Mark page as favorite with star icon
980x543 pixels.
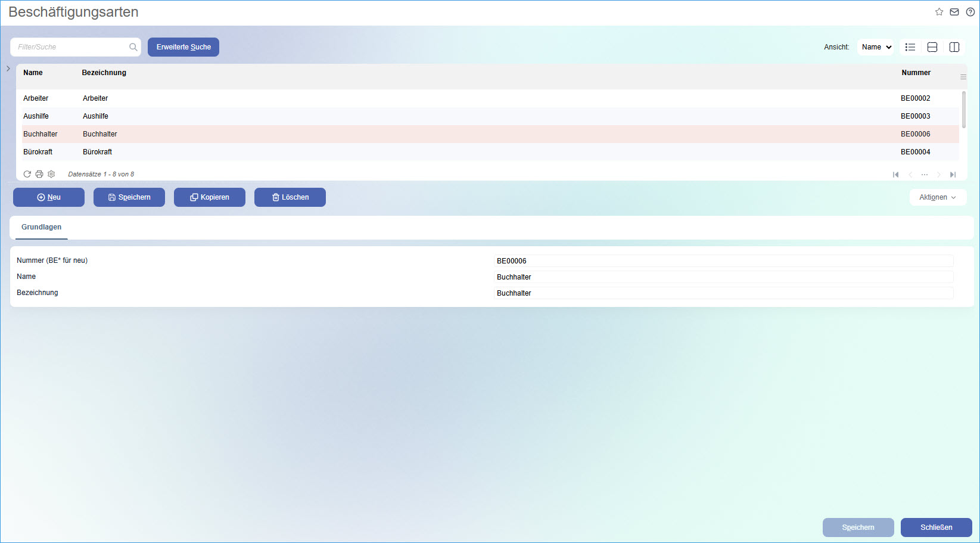939,12
